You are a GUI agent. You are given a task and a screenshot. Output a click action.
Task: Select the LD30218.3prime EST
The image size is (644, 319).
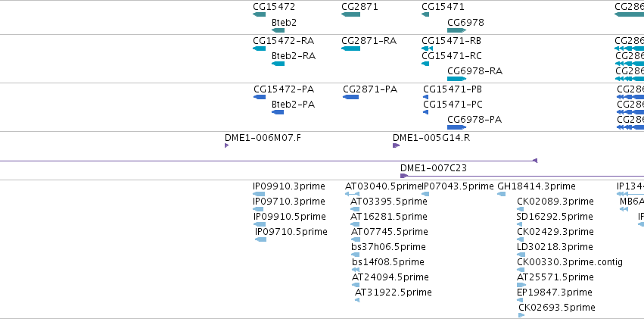point(520,255)
